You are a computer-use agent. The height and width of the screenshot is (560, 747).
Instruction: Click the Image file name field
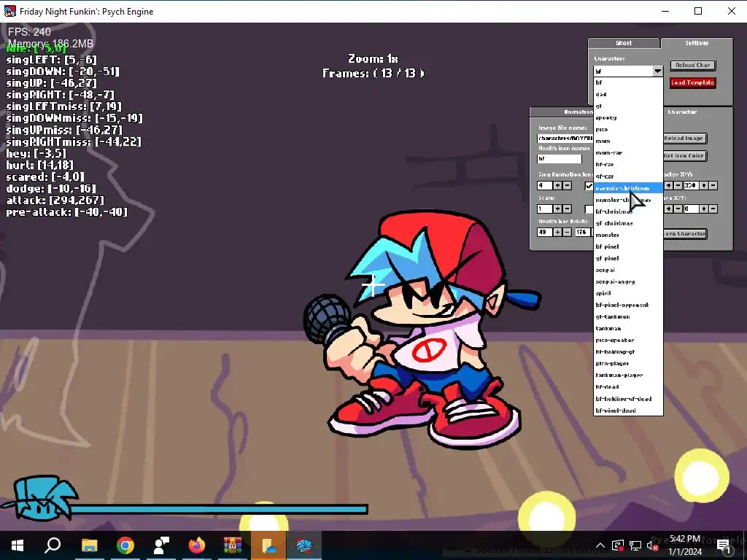click(x=565, y=138)
